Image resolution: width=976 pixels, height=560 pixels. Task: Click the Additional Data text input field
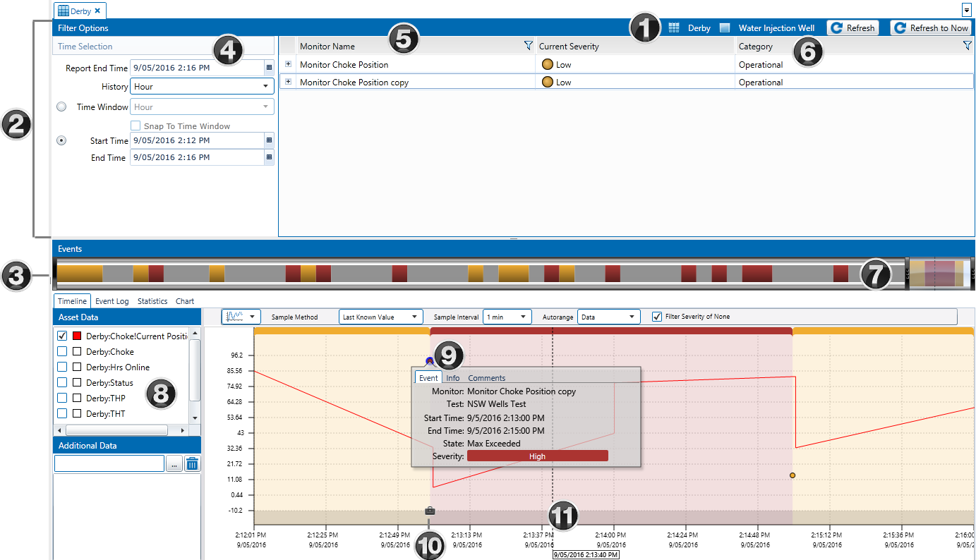pos(109,463)
